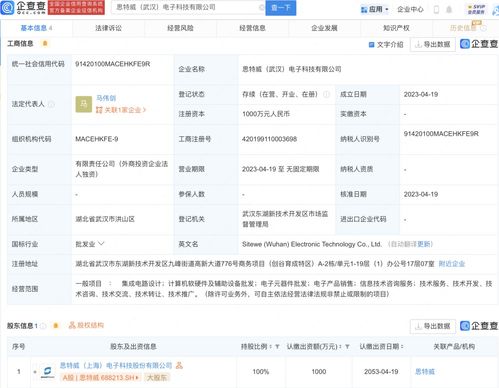Click the legal representative avatar thumbnail
The width and height of the screenshot is (499, 388).
[x=84, y=104]
